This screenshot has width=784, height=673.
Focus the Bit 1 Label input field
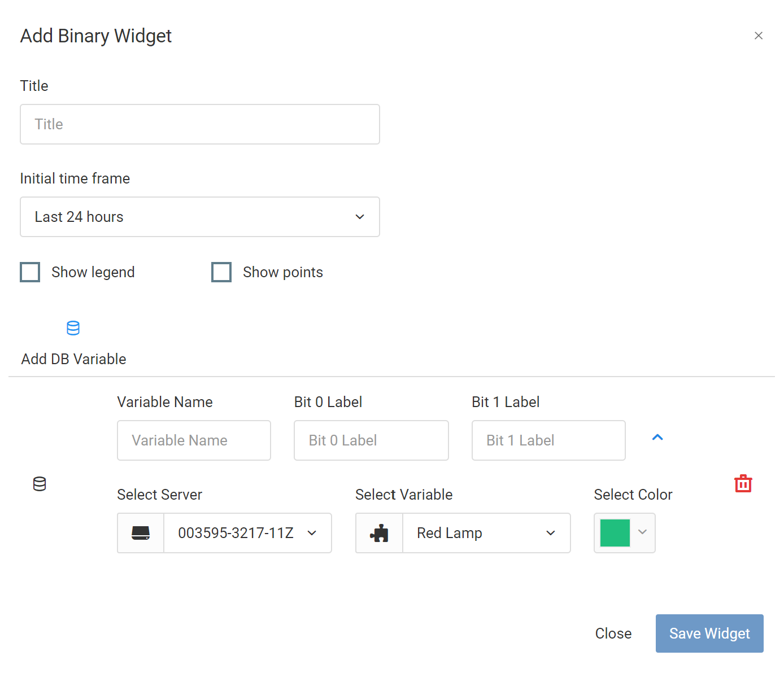[x=548, y=440]
